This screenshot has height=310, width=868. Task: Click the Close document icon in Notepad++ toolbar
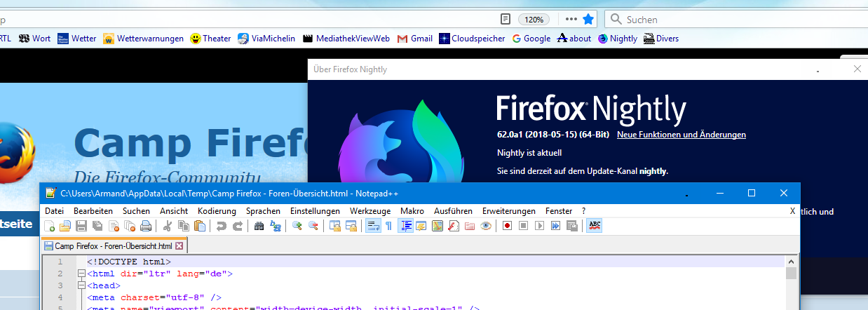114,226
